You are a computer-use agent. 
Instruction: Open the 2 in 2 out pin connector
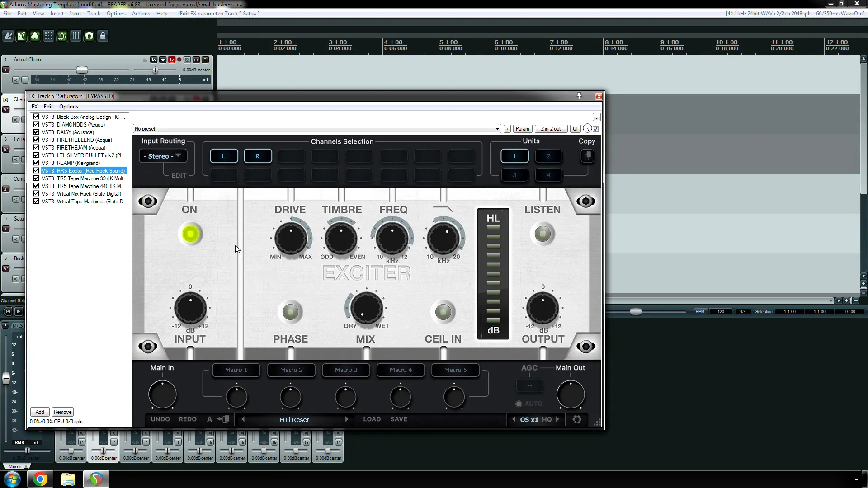(x=551, y=129)
